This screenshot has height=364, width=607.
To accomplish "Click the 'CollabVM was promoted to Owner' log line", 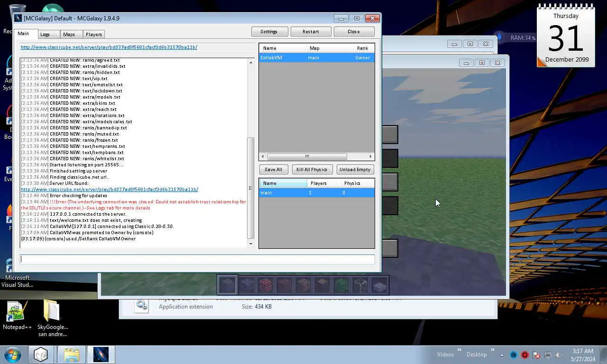I will [x=87, y=232].
